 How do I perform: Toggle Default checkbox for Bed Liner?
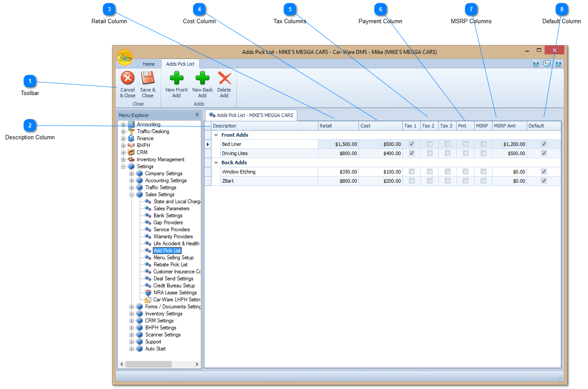544,144
